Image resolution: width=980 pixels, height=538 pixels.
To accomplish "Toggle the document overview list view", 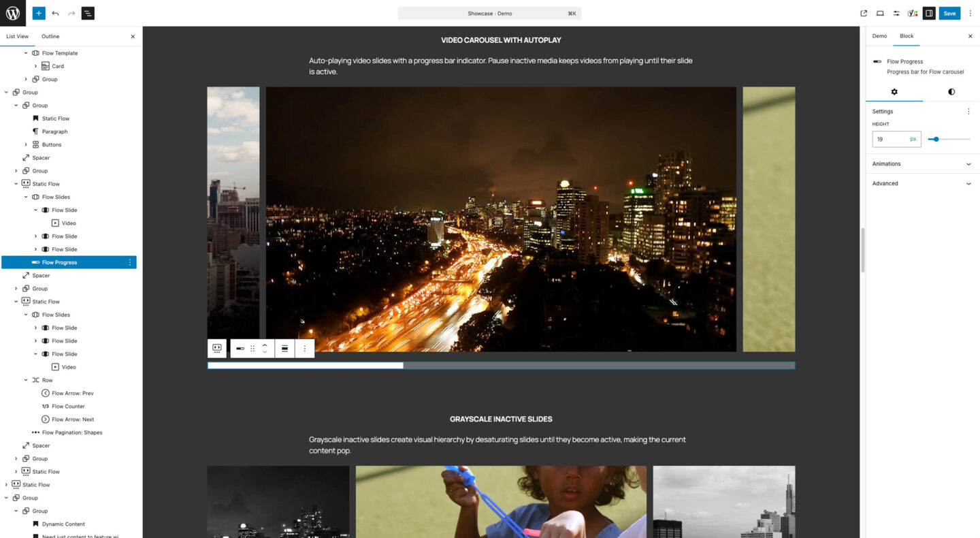I will (x=88, y=13).
